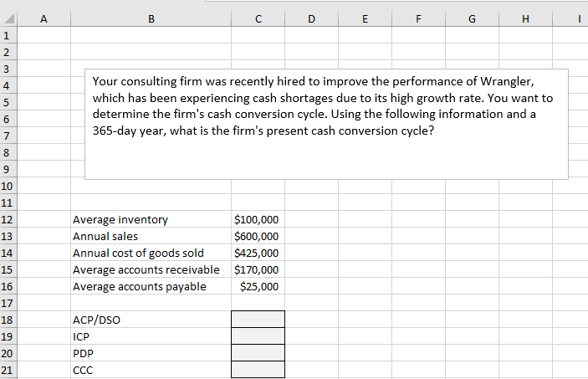Click the 'Average accounts payable' cell
This screenshot has width=588, height=379.
pos(151,286)
